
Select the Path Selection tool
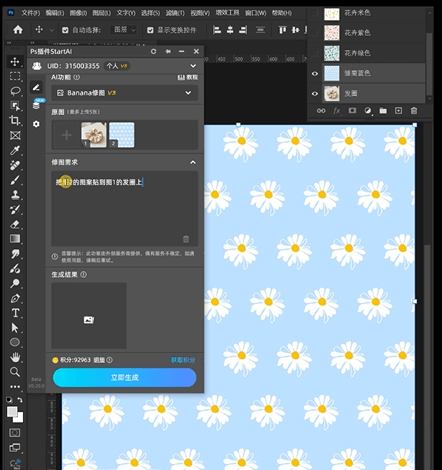tap(15, 328)
